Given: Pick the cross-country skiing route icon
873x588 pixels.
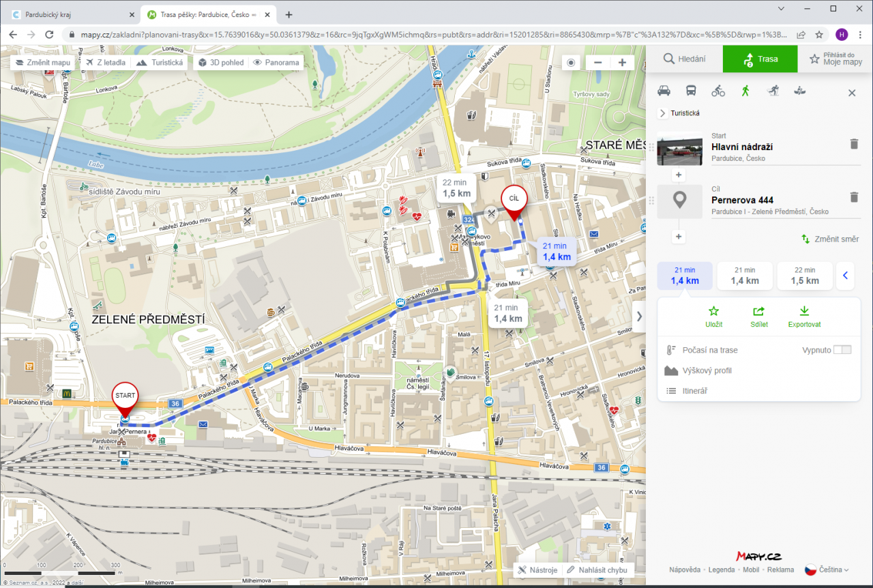Looking at the screenshot, I should [x=772, y=91].
